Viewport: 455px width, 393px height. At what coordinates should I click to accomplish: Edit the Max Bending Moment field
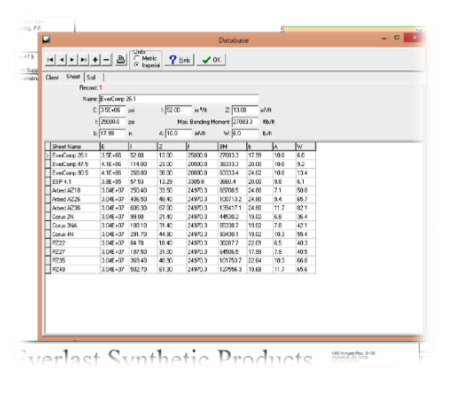pyautogui.click(x=245, y=122)
